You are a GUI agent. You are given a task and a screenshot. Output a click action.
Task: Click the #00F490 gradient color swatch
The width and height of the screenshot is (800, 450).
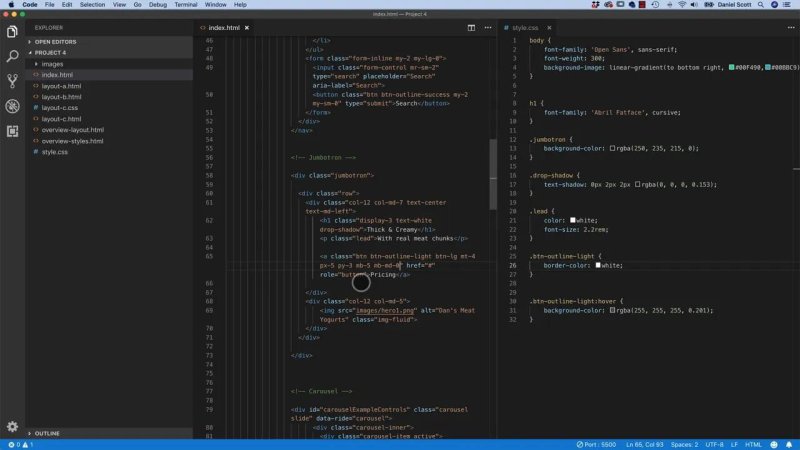tap(731, 67)
